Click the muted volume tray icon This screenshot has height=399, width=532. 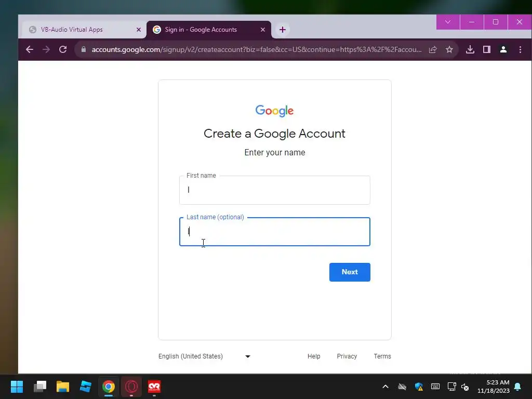tap(465, 387)
